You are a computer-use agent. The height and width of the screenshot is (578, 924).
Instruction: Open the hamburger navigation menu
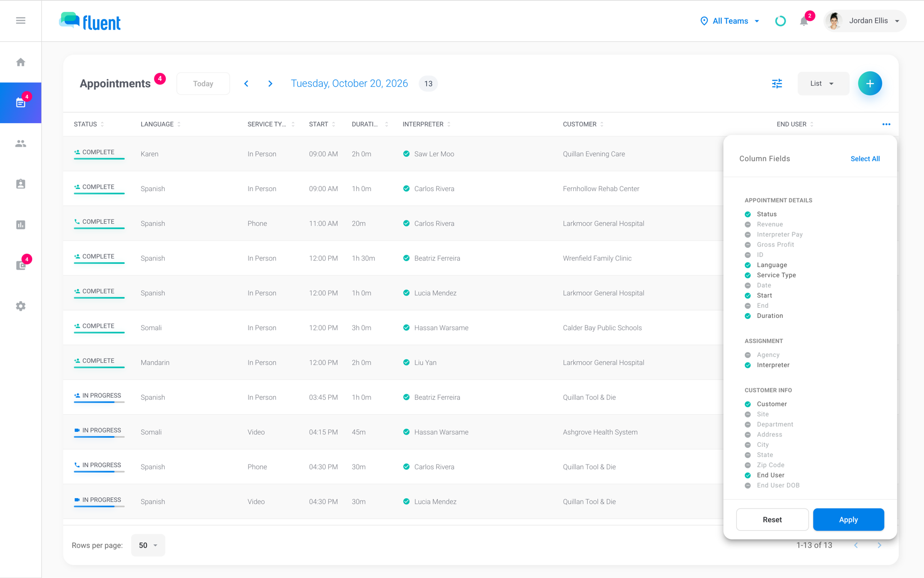21,20
